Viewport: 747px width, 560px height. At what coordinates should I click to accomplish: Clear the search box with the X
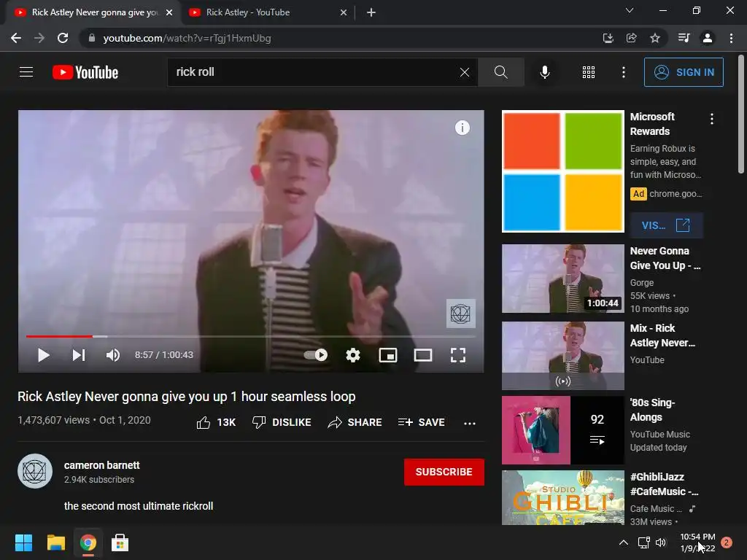(465, 72)
